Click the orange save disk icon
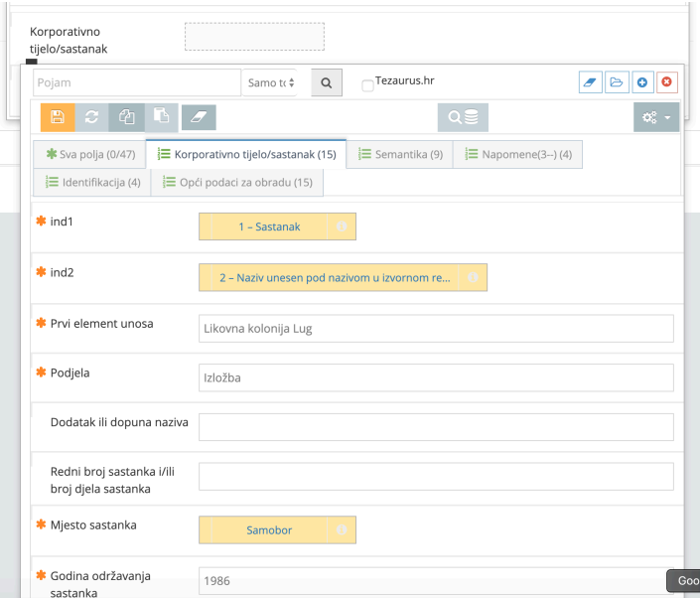The height and width of the screenshot is (598, 700). (x=58, y=117)
